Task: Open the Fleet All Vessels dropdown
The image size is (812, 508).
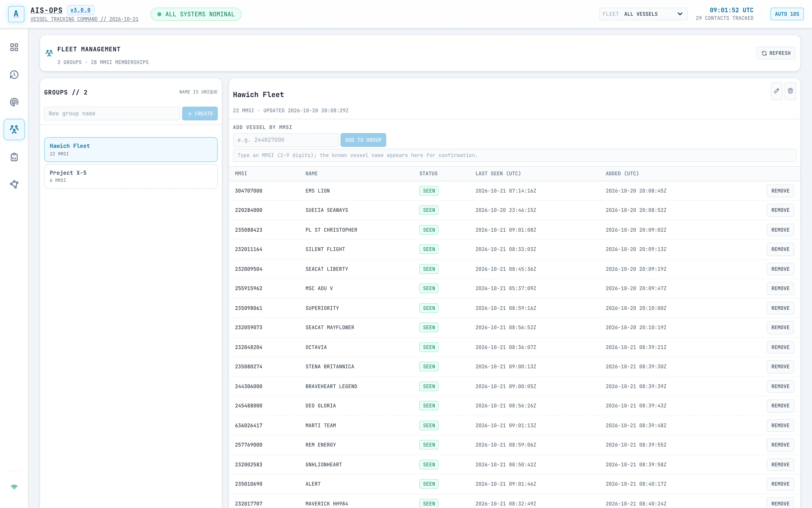Action: pyautogui.click(x=643, y=14)
